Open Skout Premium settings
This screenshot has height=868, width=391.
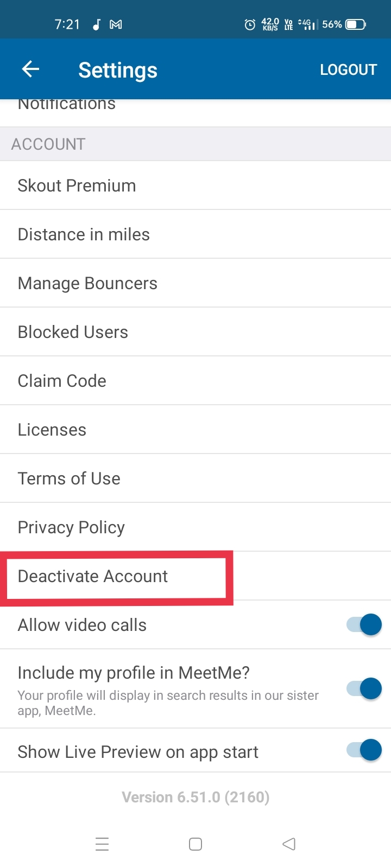77,186
